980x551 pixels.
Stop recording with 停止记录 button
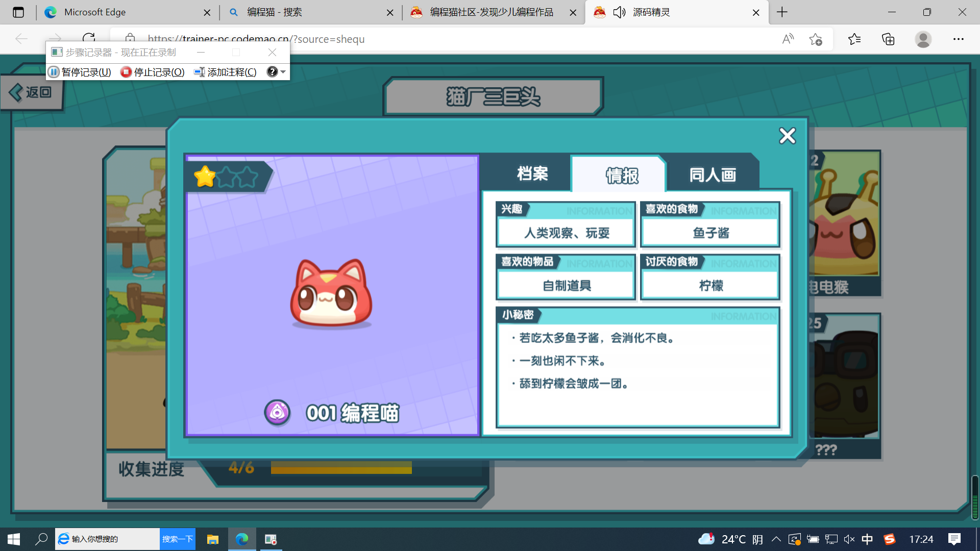point(153,72)
